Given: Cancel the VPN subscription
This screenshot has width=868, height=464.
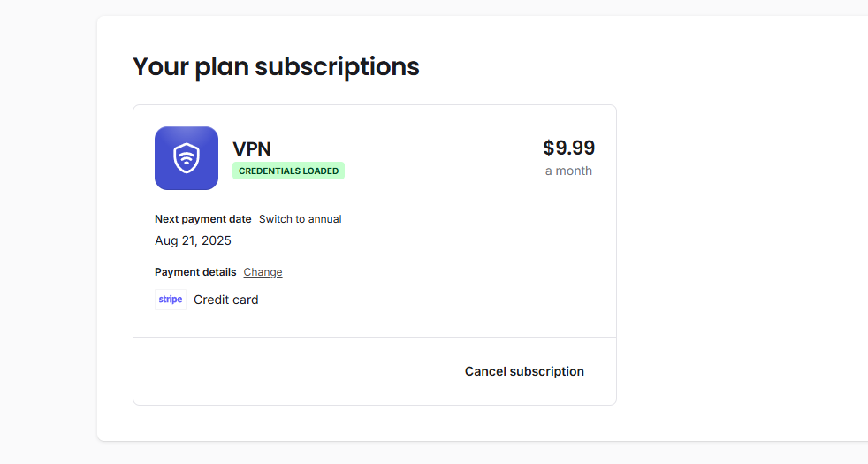Looking at the screenshot, I should pyautogui.click(x=524, y=371).
